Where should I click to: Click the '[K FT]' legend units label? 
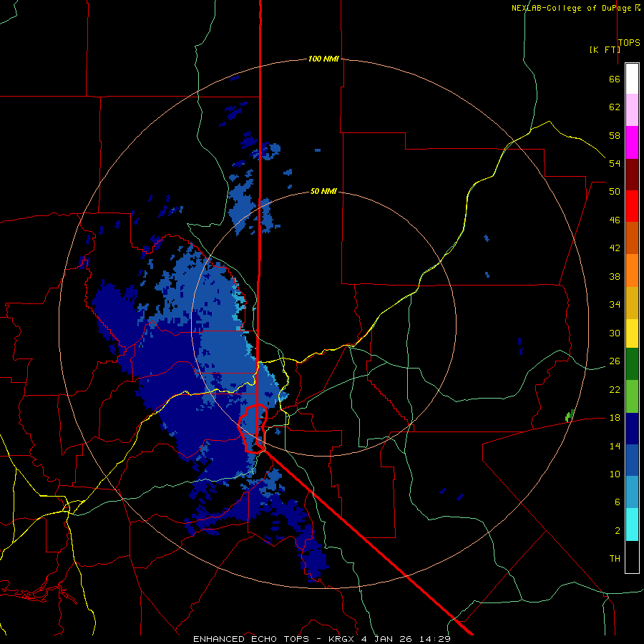(605, 49)
